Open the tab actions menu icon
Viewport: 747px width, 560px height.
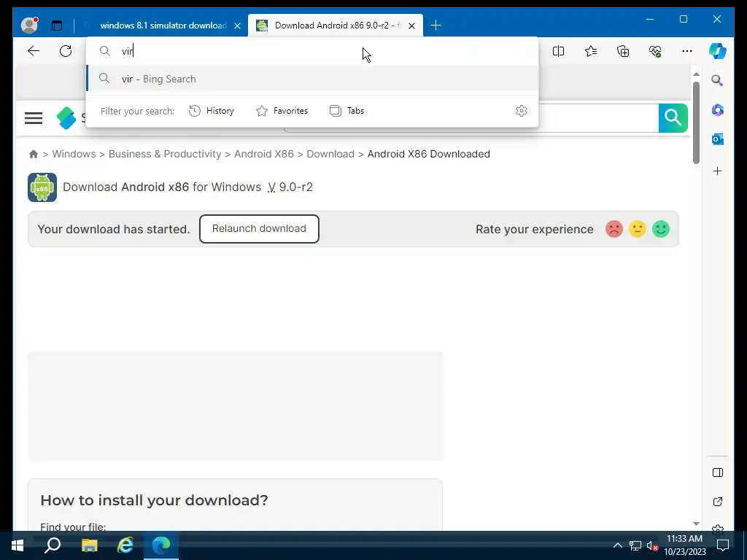point(57,26)
